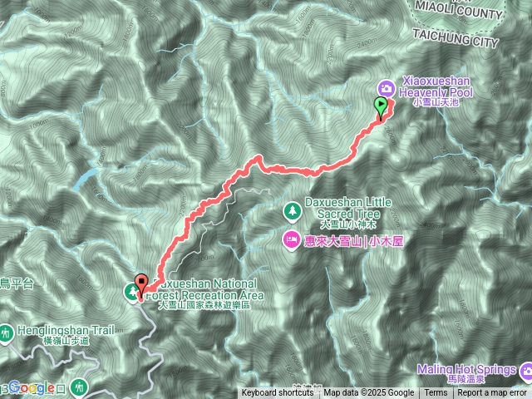Click the pink 惠來大雪山 小木屋 label
This screenshot has width=532, height=399.
(x=353, y=241)
